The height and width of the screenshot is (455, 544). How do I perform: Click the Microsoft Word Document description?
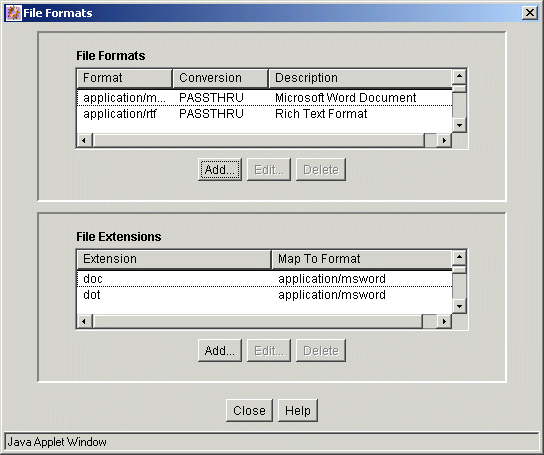click(346, 98)
